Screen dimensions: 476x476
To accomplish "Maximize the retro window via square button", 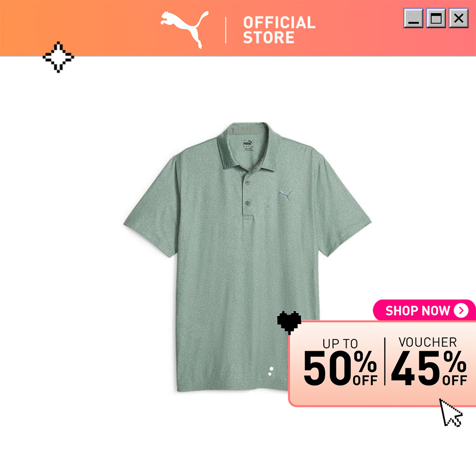I will click(x=436, y=18).
